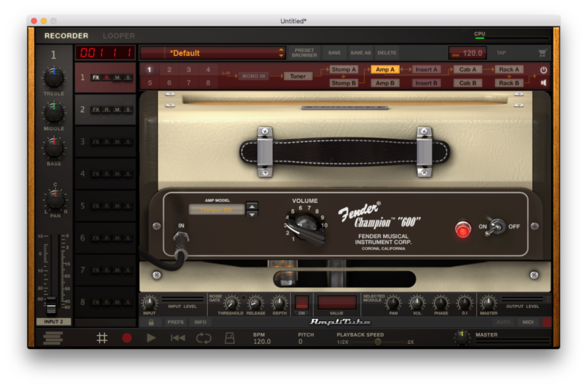Image resolution: width=588 pixels, height=388 pixels.
Task: Click the track volume fader
Action: point(51,305)
